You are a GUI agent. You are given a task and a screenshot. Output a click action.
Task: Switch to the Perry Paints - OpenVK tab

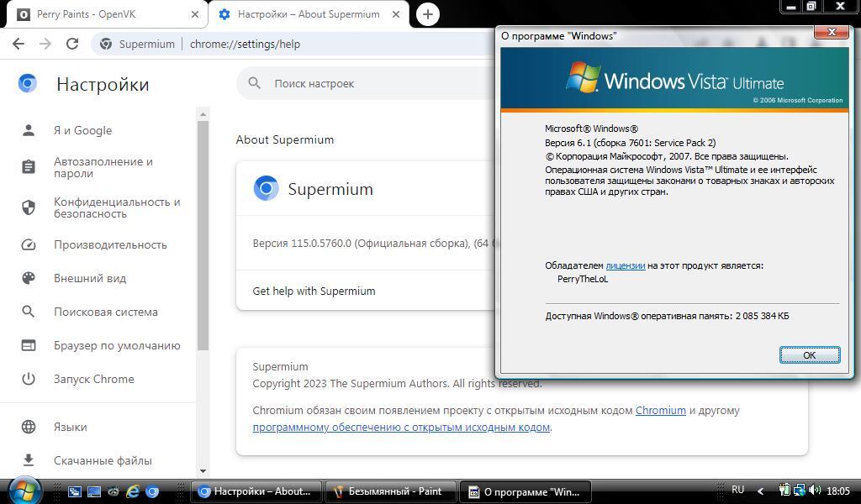pyautogui.click(x=104, y=14)
